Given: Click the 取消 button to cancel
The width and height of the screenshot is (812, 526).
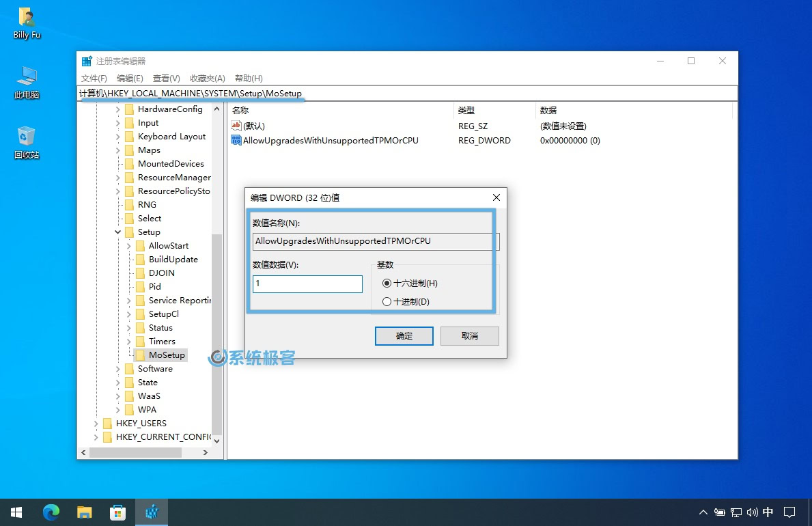Looking at the screenshot, I should coord(469,335).
